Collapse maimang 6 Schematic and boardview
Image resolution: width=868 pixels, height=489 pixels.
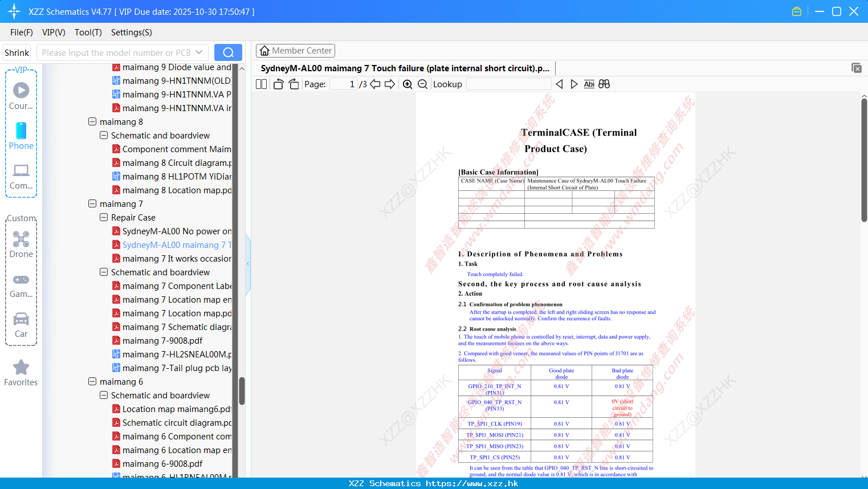point(104,395)
